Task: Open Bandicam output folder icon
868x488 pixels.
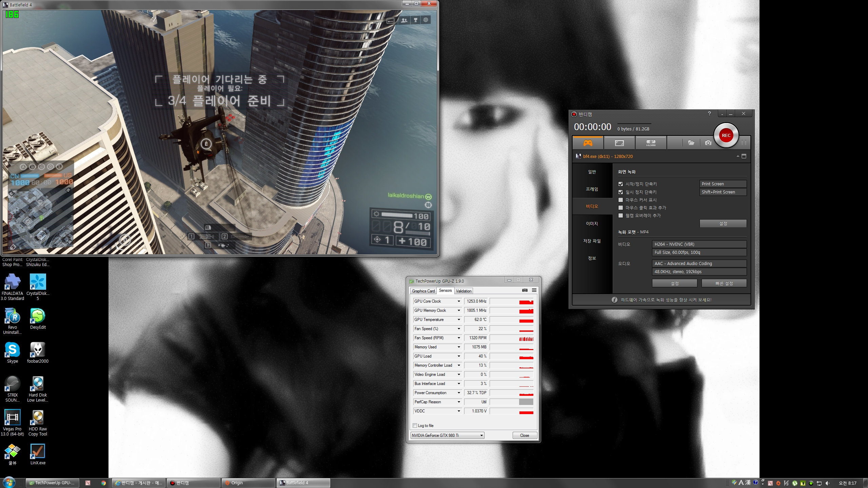Action: pyautogui.click(x=691, y=143)
